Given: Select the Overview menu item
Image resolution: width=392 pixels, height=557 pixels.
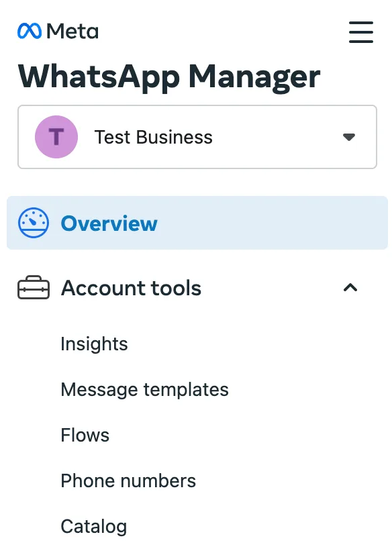Looking at the screenshot, I should pos(109,223).
